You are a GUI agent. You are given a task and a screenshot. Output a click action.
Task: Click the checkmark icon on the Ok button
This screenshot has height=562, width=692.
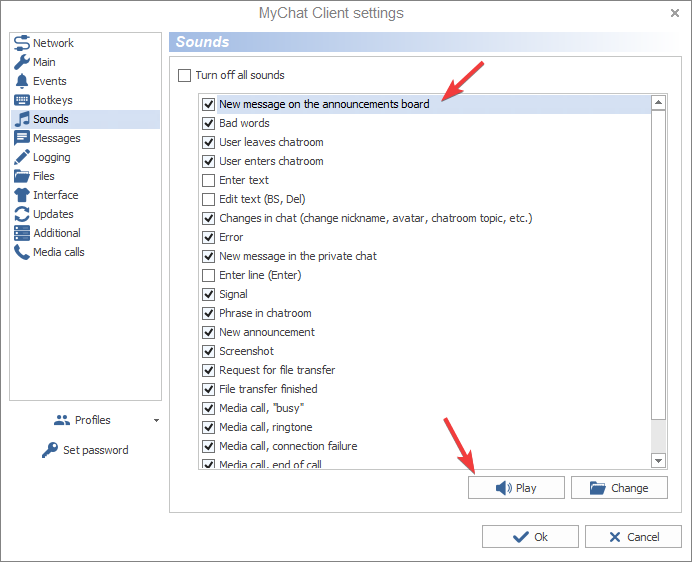521,537
